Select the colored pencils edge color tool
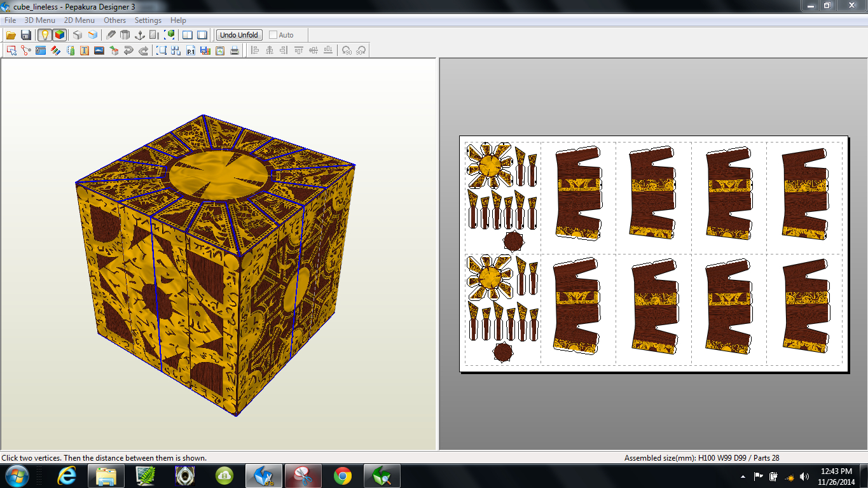The width and height of the screenshot is (868, 488). 55,50
